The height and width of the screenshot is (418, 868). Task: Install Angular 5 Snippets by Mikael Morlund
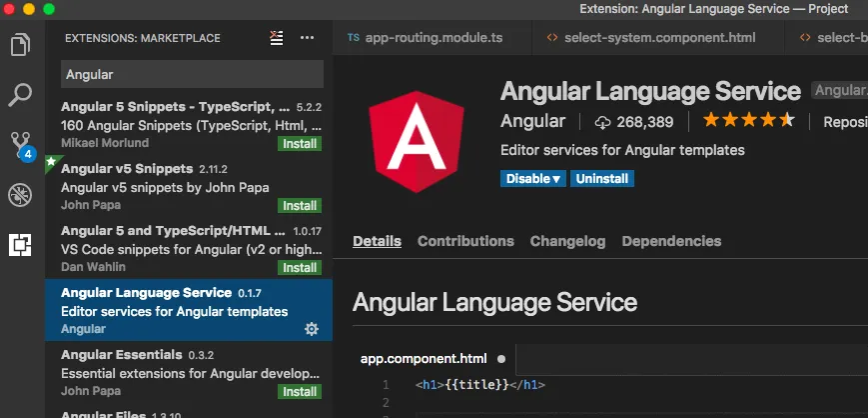coord(300,144)
